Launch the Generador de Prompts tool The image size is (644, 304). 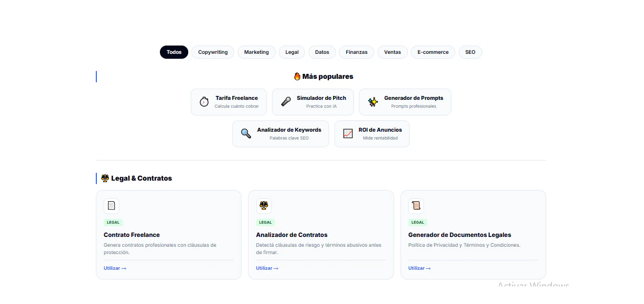[x=405, y=102]
